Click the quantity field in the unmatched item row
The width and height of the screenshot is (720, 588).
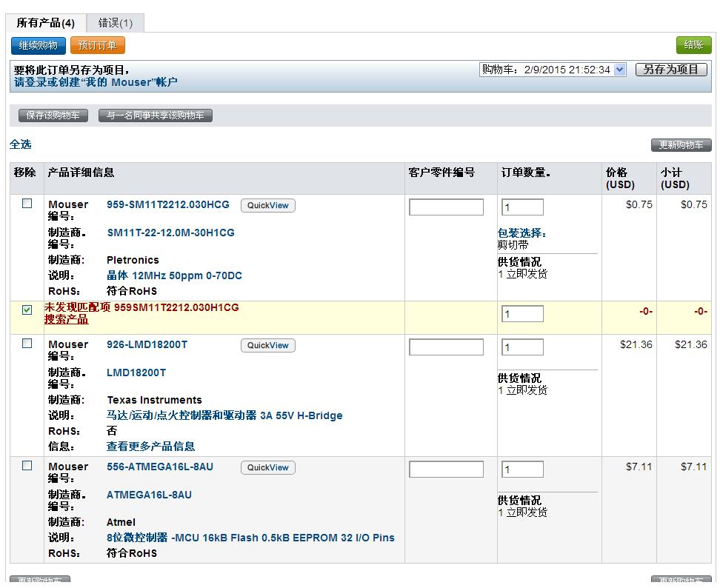522,314
